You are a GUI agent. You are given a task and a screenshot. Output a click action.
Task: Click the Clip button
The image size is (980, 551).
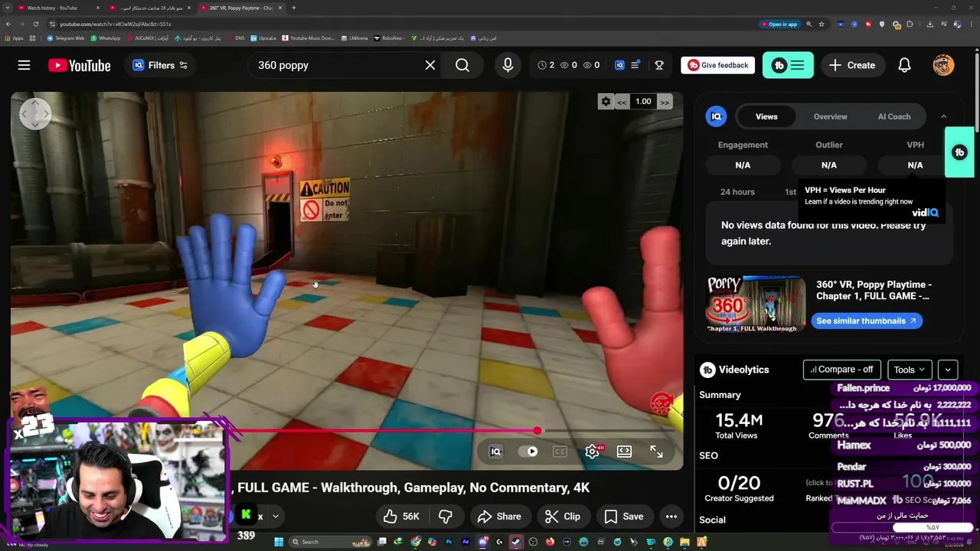click(563, 517)
